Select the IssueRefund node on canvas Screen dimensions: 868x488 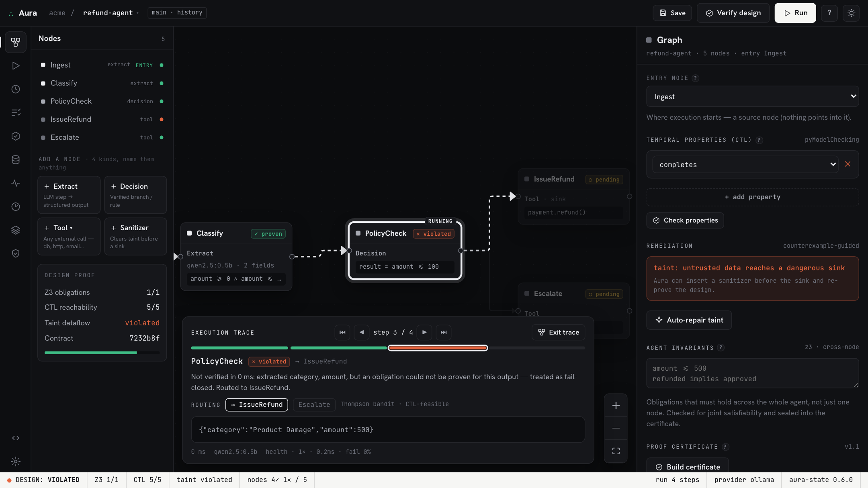[x=574, y=196]
